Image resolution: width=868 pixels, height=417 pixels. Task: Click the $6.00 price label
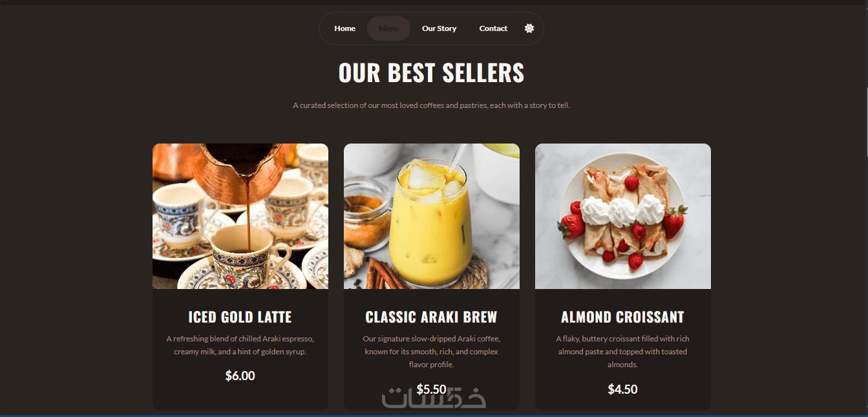[240, 376]
